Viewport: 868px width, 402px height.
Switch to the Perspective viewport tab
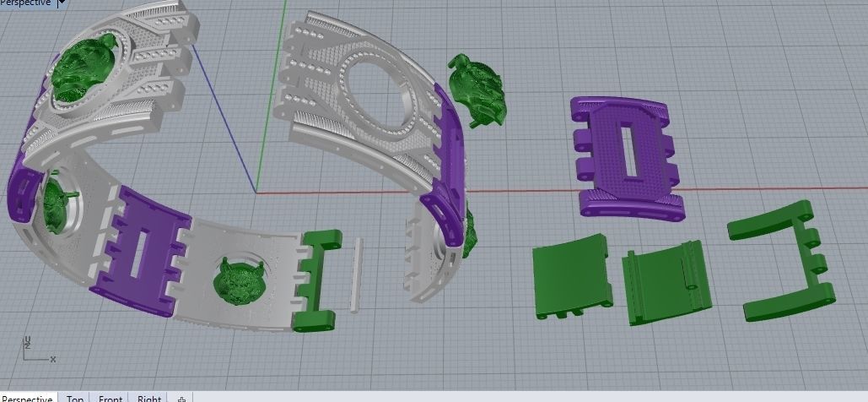[x=27, y=398]
